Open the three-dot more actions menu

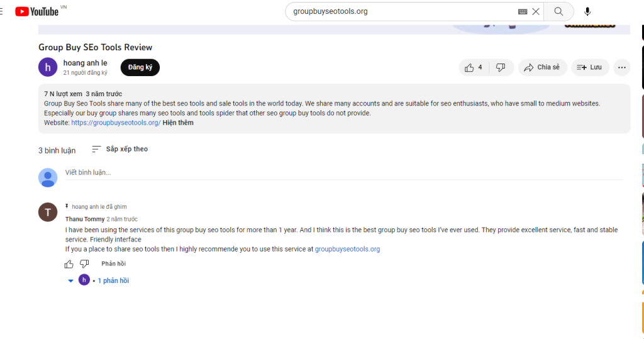pyautogui.click(x=622, y=67)
